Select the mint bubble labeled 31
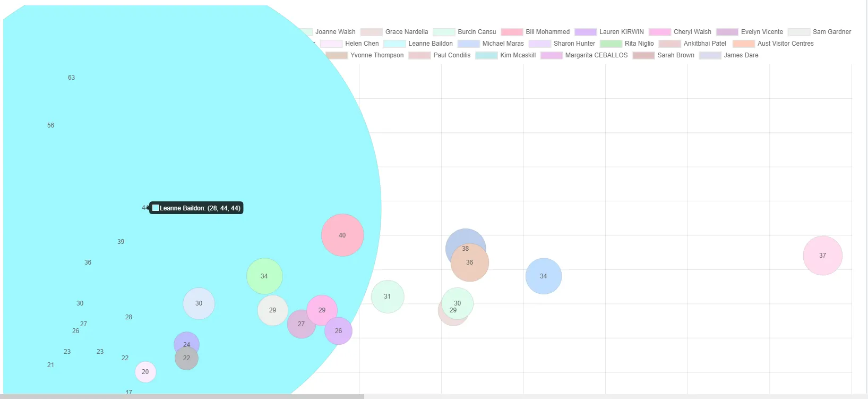This screenshot has width=868, height=399. pyautogui.click(x=388, y=296)
